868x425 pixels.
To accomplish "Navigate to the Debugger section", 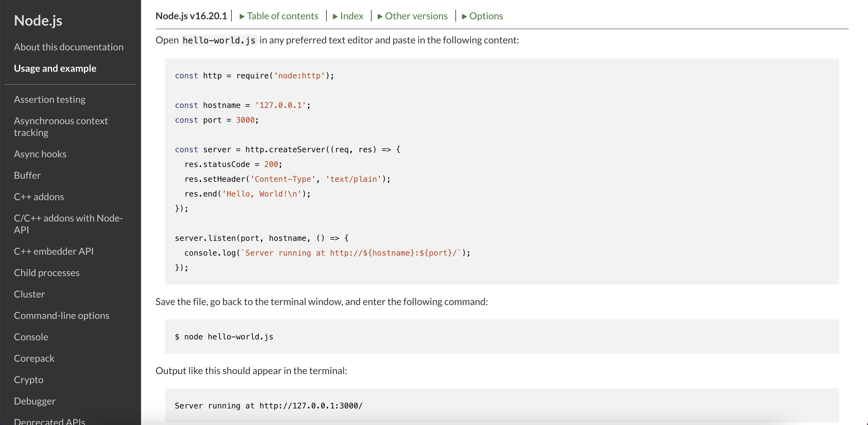I will click(x=34, y=401).
